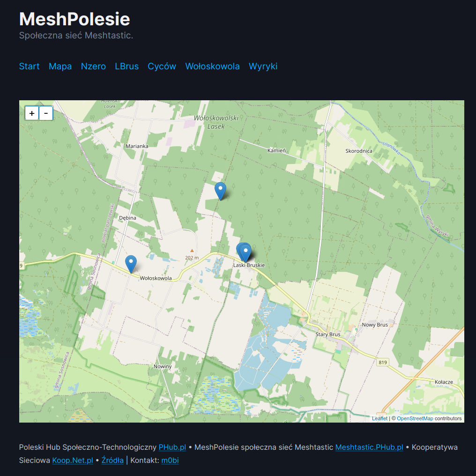
Task: Click the marker cluster at Laski Bruskie
Action: coord(245,252)
